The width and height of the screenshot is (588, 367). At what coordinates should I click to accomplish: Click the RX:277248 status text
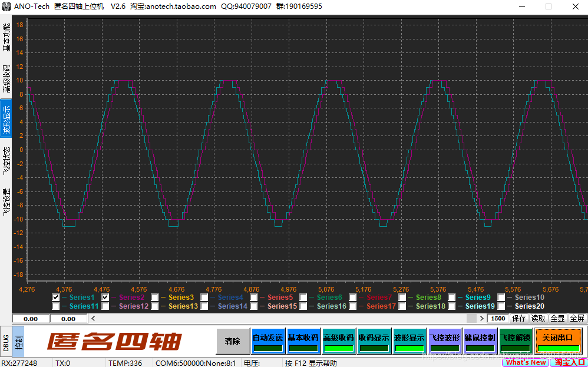click(19, 363)
